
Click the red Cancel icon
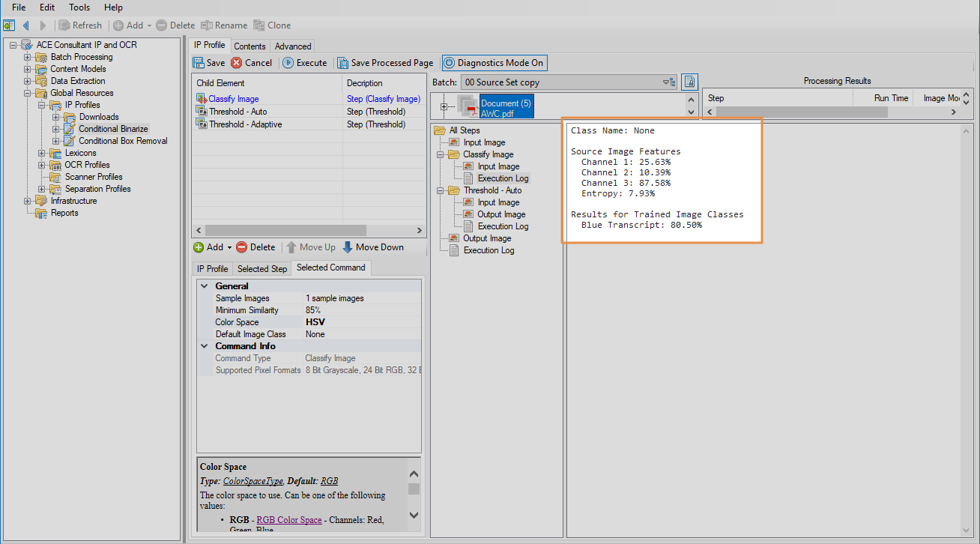coord(237,63)
